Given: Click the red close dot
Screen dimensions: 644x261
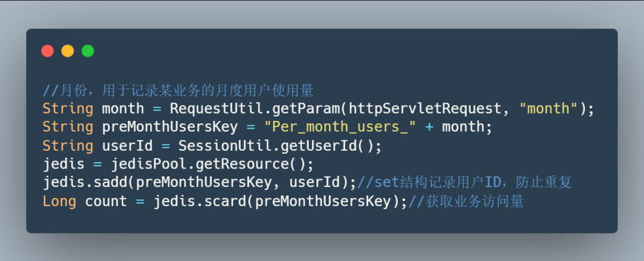Looking at the screenshot, I should click(48, 51).
